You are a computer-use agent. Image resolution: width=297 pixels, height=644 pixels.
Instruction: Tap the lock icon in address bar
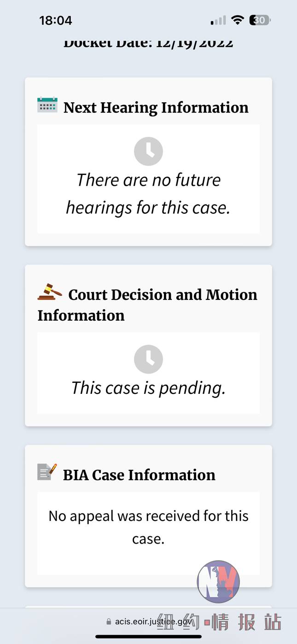109,621
